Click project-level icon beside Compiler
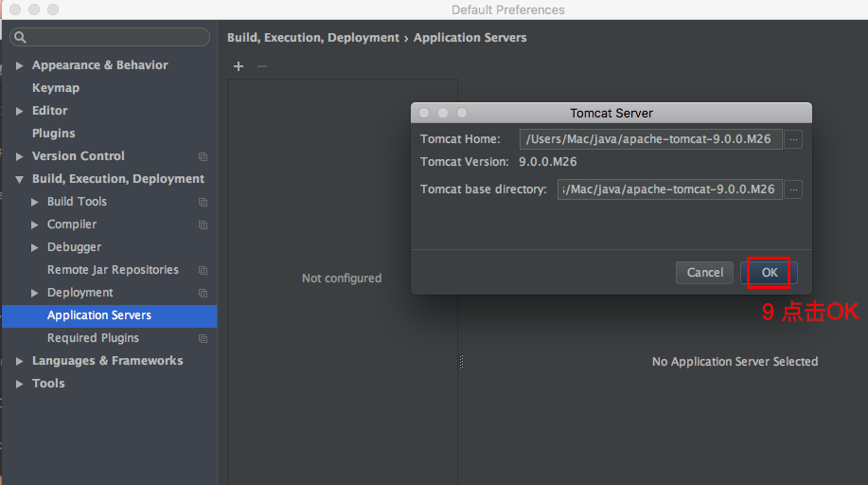Screen dimensions: 868x485 (204, 225)
